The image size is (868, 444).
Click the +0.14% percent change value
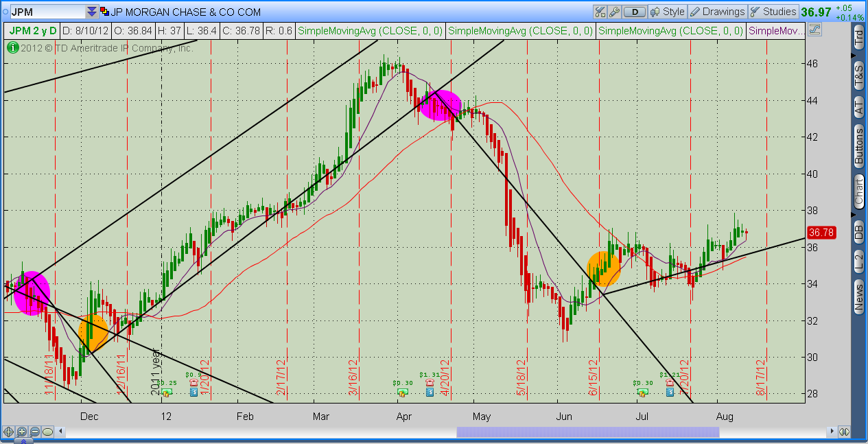tap(849, 17)
